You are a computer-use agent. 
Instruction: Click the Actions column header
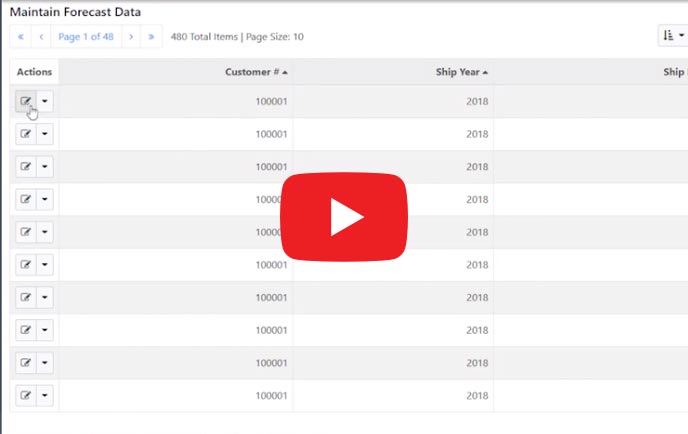(34, 72)
